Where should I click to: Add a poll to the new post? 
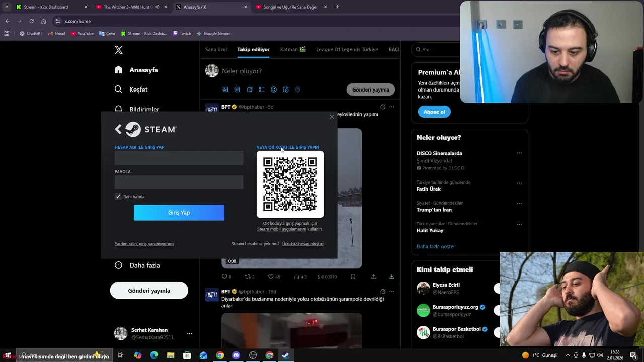coord(262,89)
